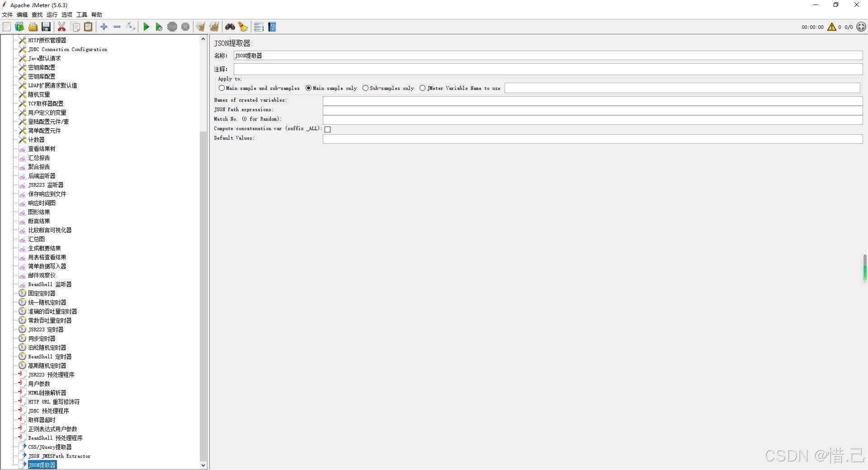Open the 选项 menu

coord(67,15)
